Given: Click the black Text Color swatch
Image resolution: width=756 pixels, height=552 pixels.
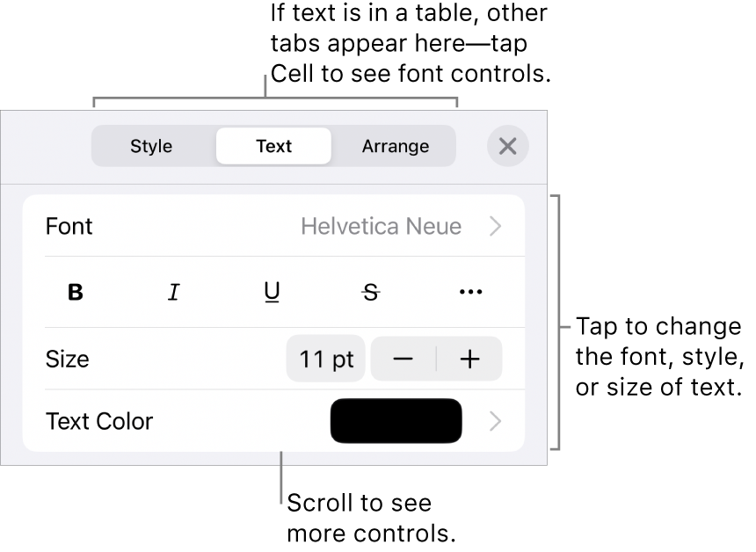Looking at the screenshot, I should [x=396, y=421].
